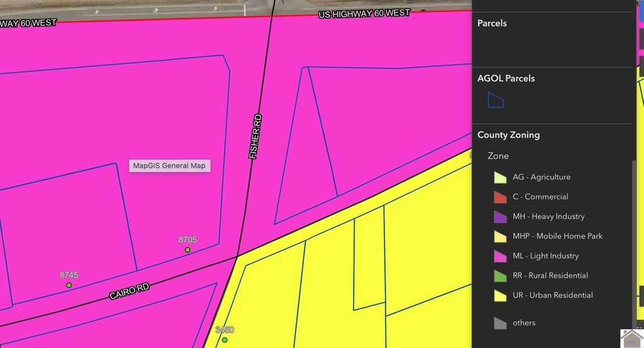Click the AGOL Parcels blue outline symbol

click(496, 100)
